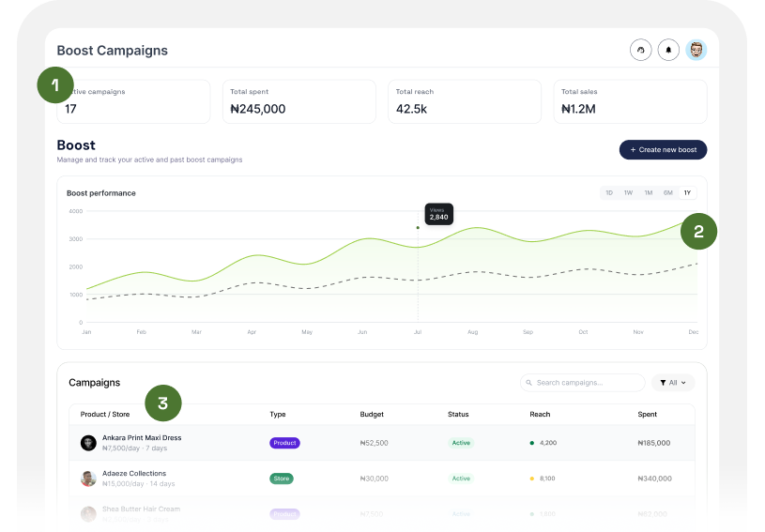Click the search magnifier icon
765x532 pixels.
tap(528, 383)
